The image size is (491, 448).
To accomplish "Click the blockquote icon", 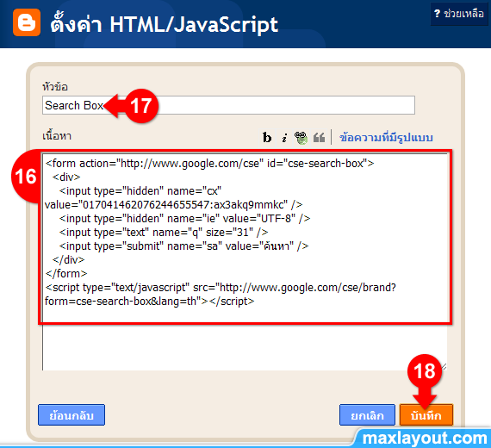I will 319,138.
